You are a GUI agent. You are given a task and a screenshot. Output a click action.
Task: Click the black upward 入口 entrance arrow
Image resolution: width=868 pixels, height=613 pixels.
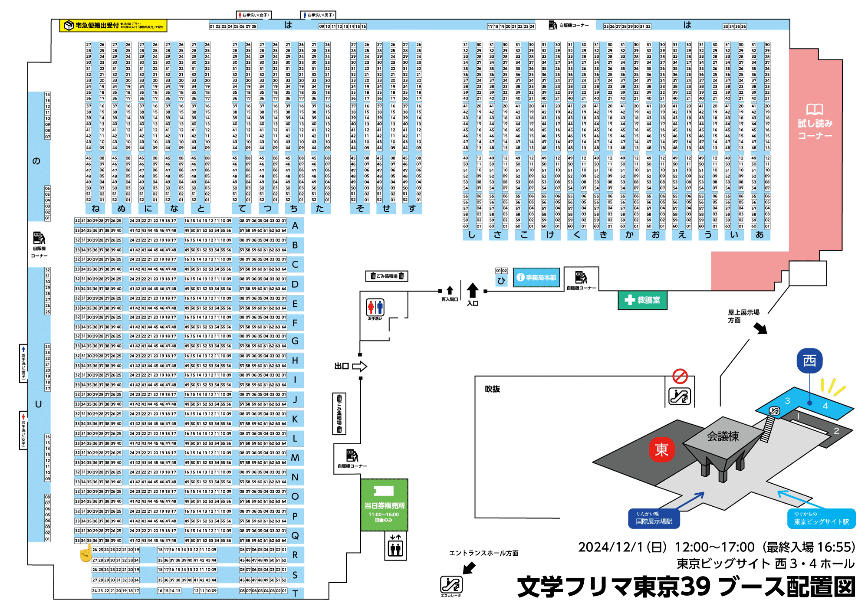tap(473, 291)
